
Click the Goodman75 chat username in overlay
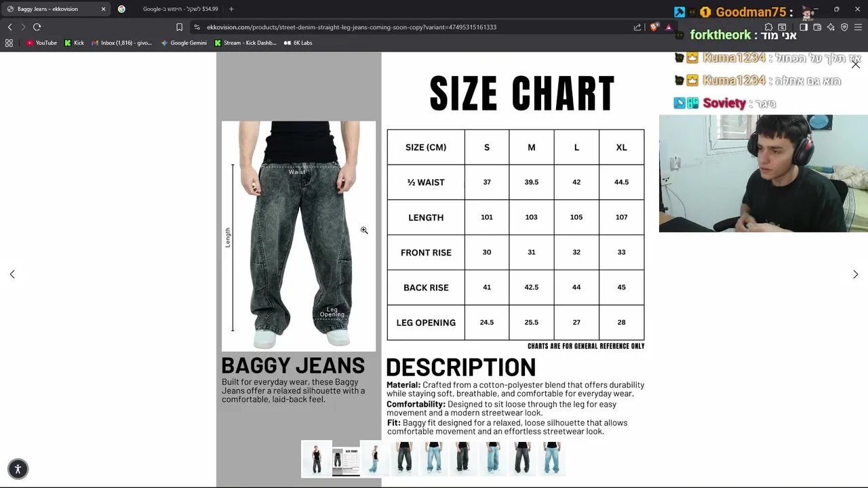tap(750, 12)
